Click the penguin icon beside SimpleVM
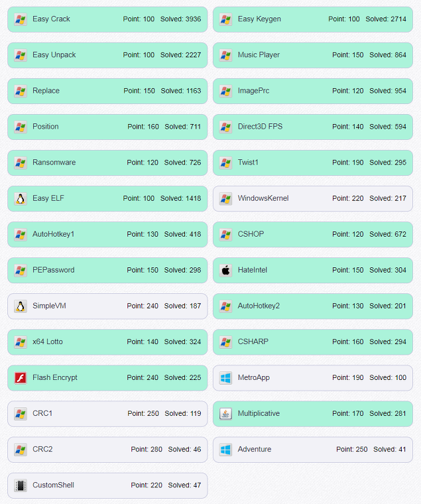 pyautogui.click(x=21, y=306)
